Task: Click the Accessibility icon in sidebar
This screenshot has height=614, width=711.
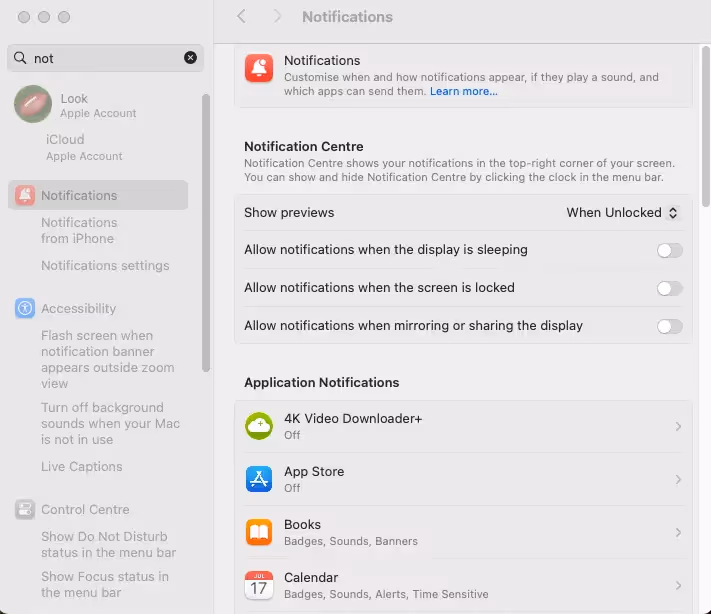Action: [24, 308]
